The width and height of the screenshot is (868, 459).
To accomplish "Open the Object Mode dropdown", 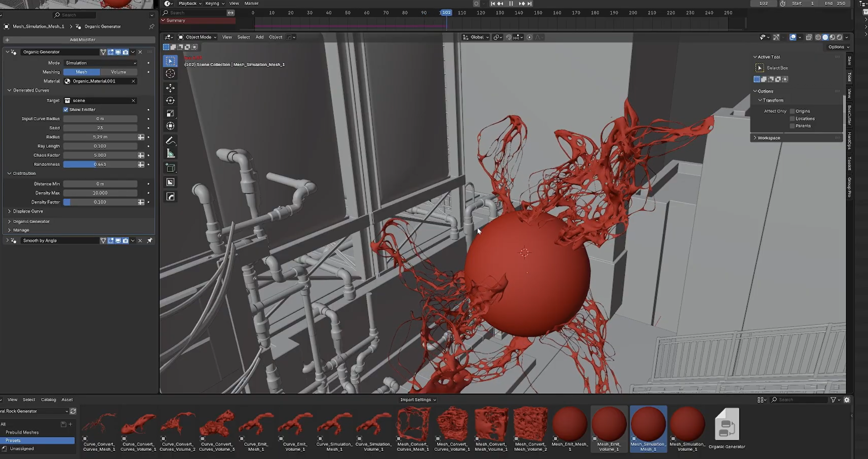I will coord(197,37).
